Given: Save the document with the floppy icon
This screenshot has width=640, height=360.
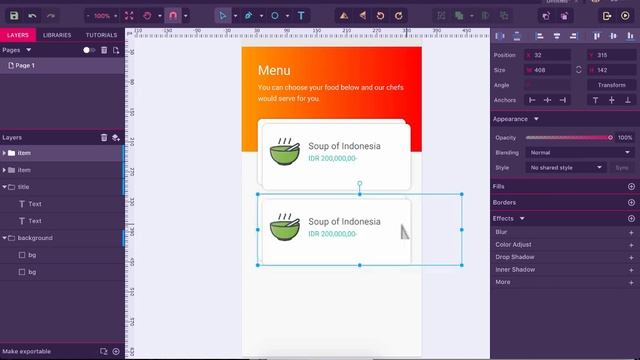Looking at the screenshot, I should coord(14,16).
